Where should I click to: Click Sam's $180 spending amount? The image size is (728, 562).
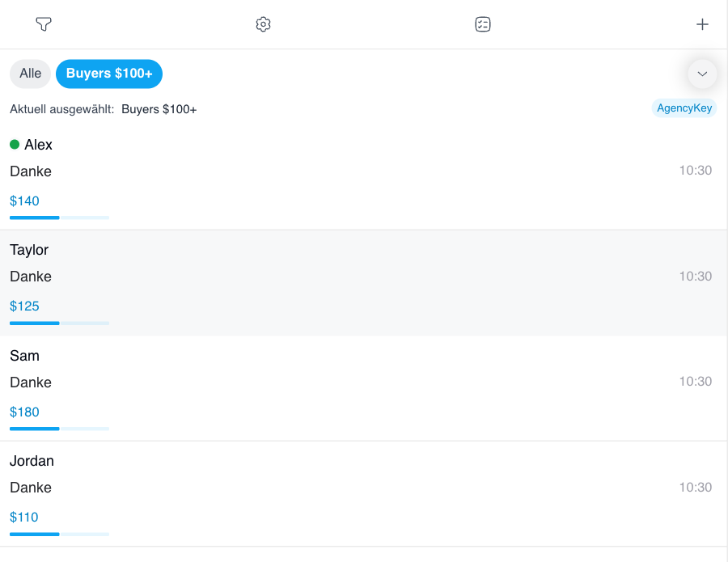pos(24,412)
